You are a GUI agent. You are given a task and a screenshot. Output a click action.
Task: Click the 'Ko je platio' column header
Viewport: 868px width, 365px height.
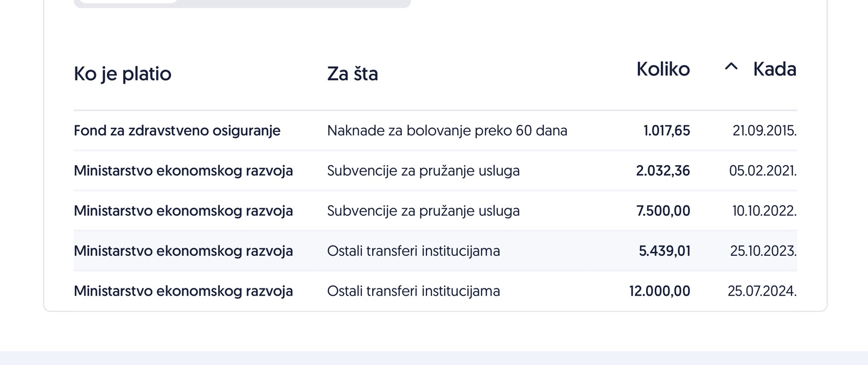point(123,74)
